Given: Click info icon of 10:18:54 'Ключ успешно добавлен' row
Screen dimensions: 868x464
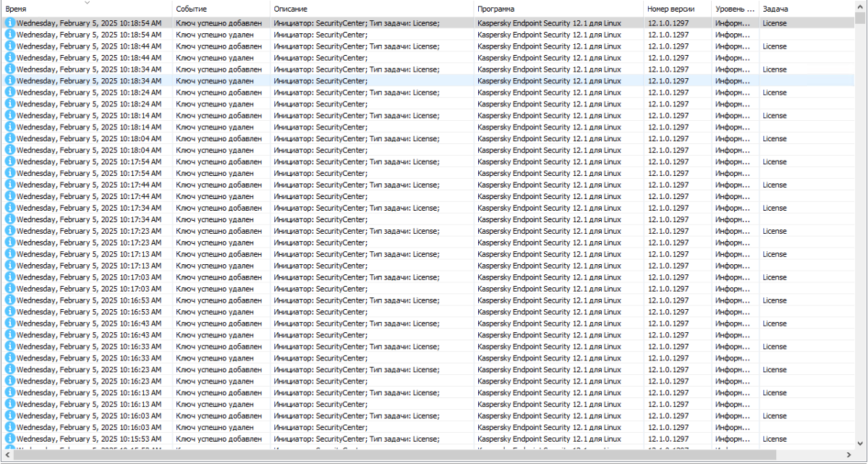Looking at the screenshot, I should point(10,23).
